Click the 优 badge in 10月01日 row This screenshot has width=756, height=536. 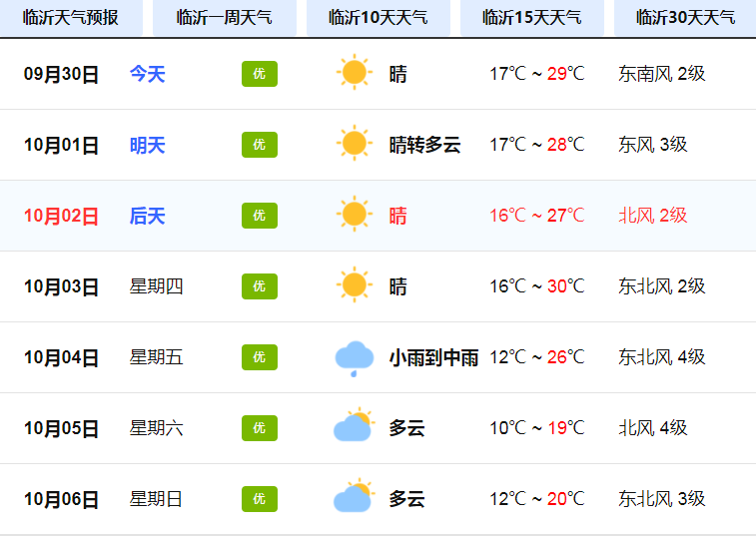tap(260, 145)
